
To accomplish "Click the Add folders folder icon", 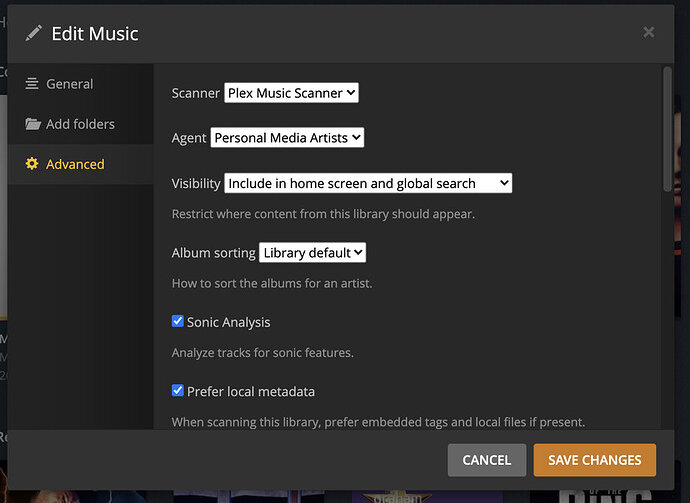I will 33,124.
